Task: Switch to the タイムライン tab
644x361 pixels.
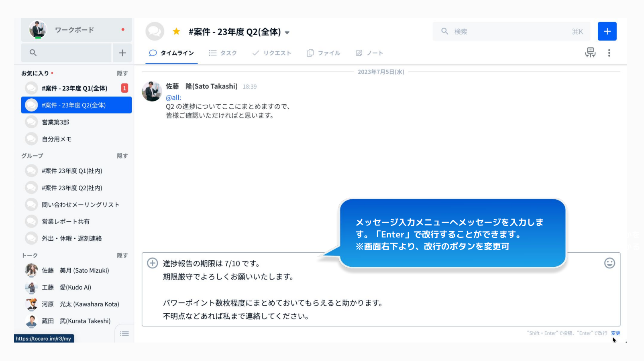Action: click(x=171, y=53)
